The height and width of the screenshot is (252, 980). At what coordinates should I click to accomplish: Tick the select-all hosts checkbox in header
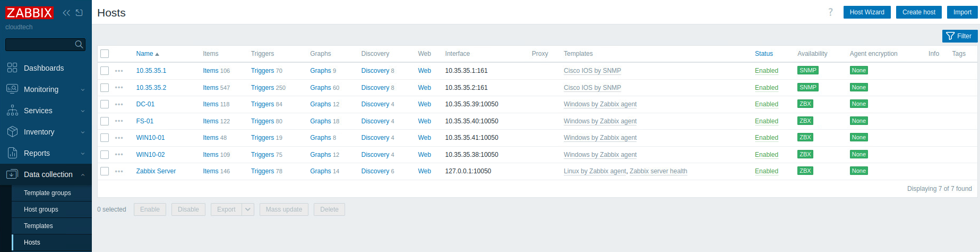pyautogui.click(x=105, y=54)
